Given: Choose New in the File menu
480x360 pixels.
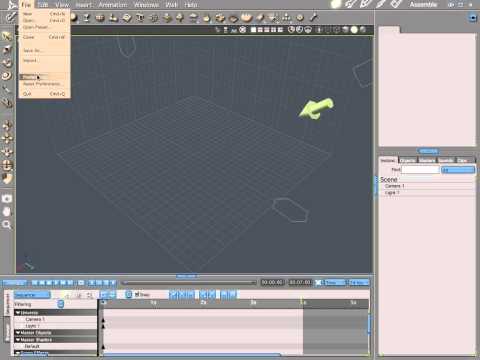Looking at the screenshot, I should tap(44, 14).
